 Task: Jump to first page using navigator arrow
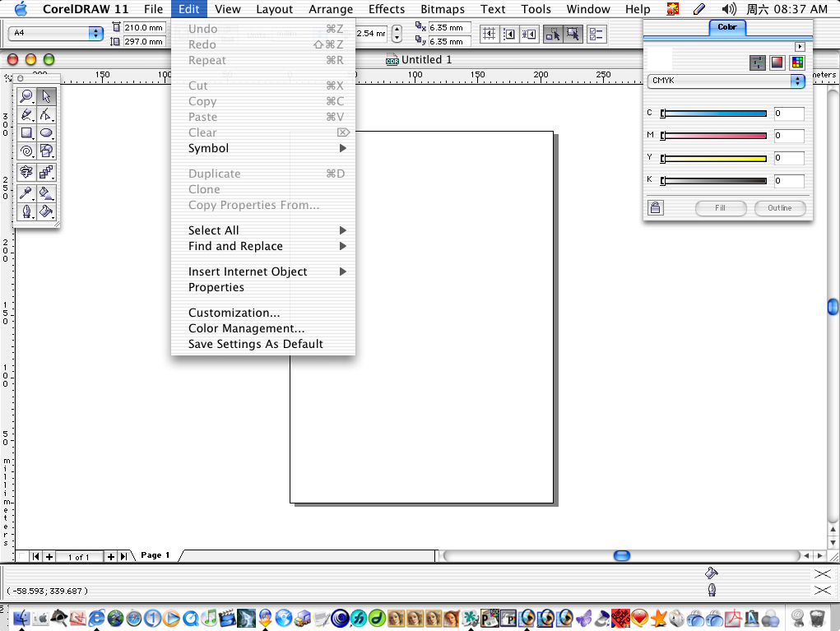pos(36,556)
